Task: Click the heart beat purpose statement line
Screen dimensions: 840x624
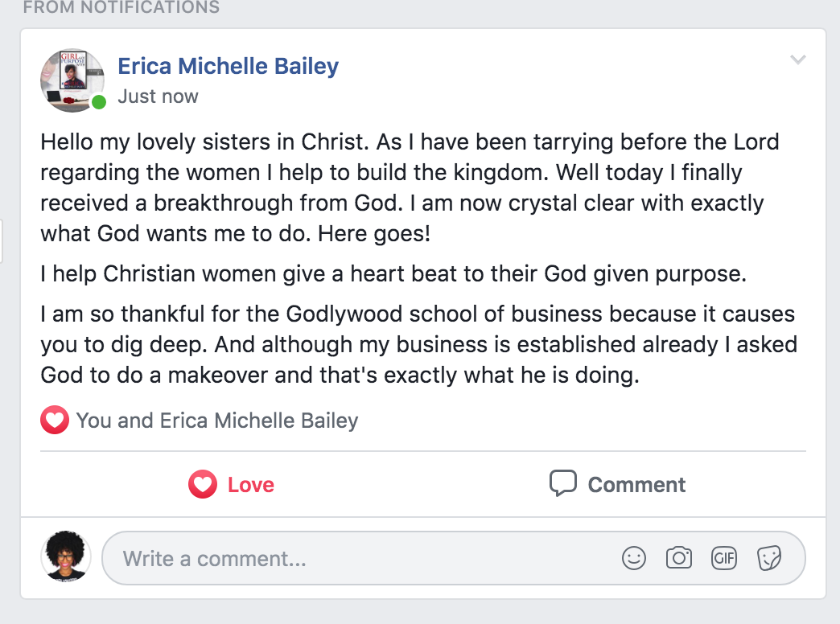Action: tap(393, 273)
